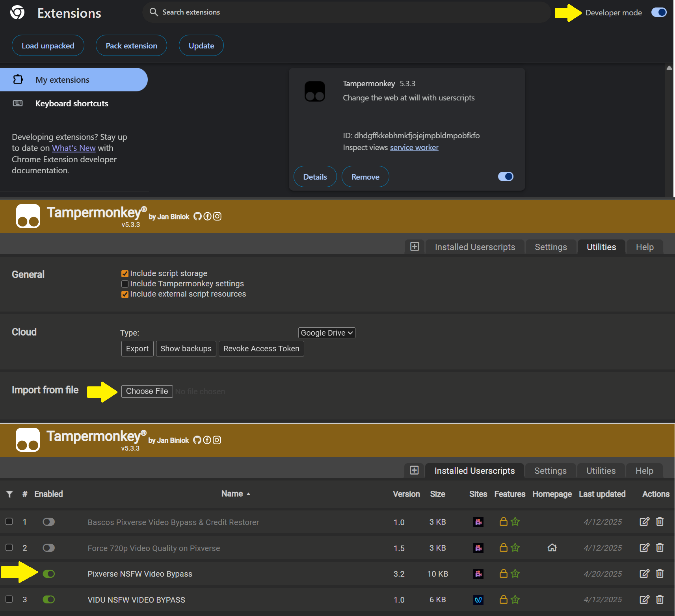Click Remove button for Tampermonkey
675x616 pixels.
click(365, 176)
